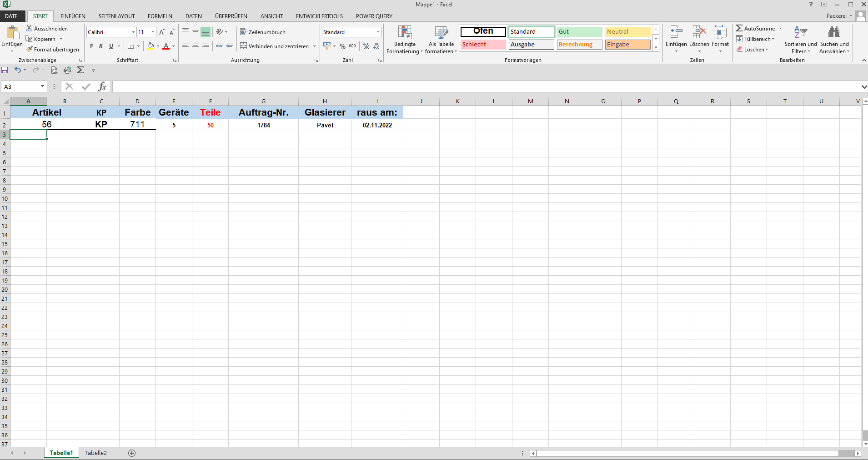868x460 pixels.
Task: Save the workbook via the diskette icon
Action: pos(5,70)
